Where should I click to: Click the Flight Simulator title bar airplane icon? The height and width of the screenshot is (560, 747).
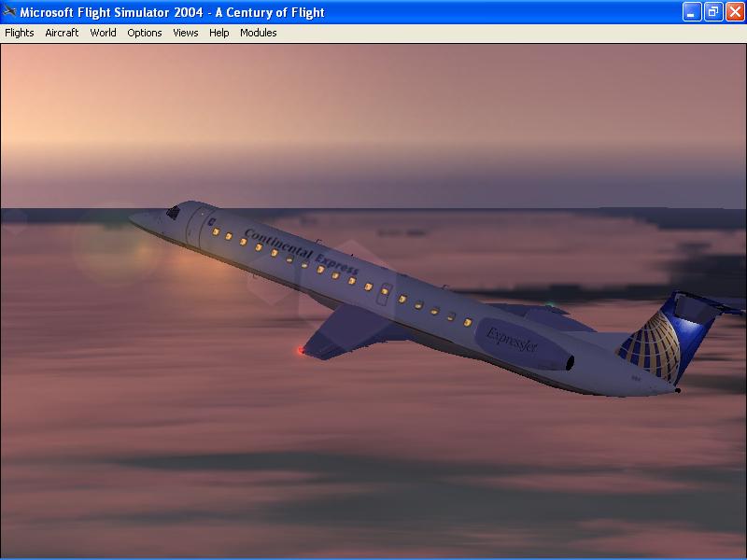(x=9, y=11)
